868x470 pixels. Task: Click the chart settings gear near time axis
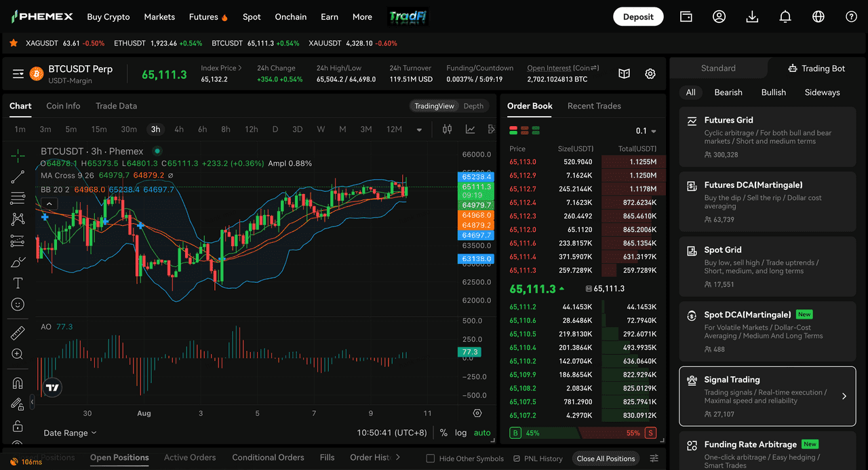tap(477, 413)
